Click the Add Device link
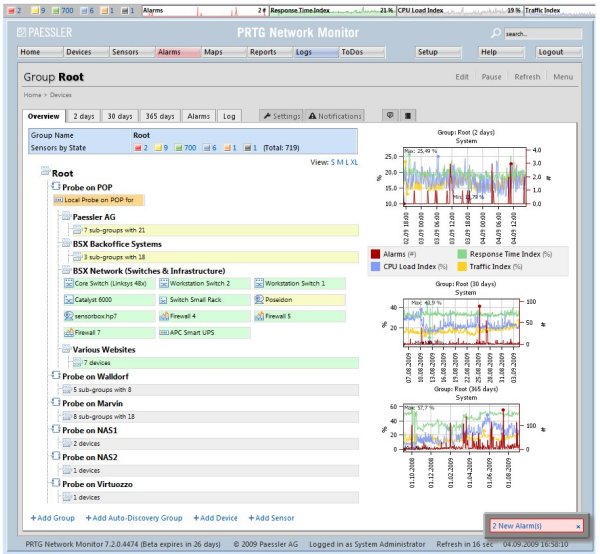 pos(215,518)
